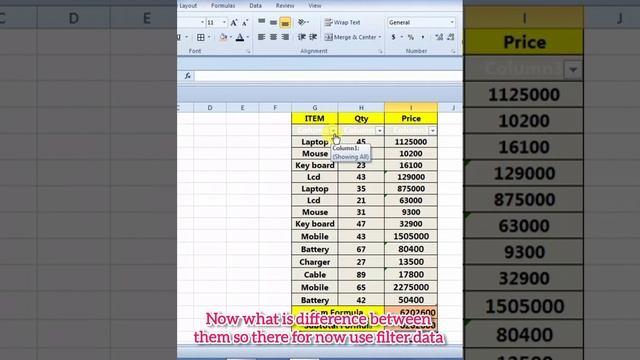Screen dimensions: 640x360
Task: Select the 17800 price cell
Action: [x=411, y=275]
